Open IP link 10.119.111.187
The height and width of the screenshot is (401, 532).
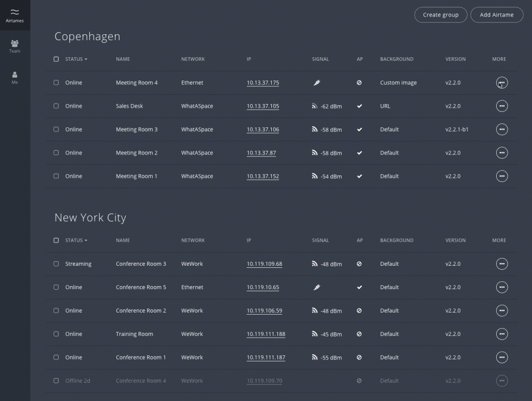(266, 358)
